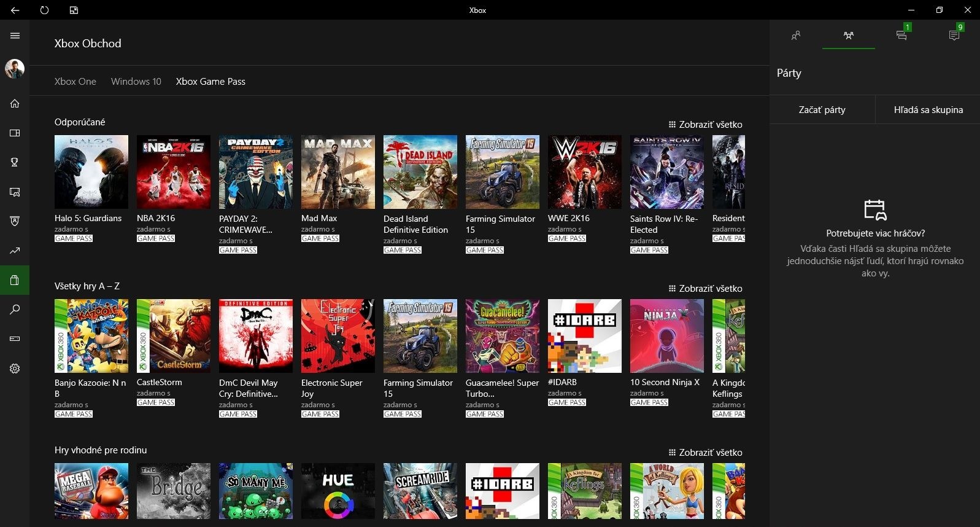The width and height of the screenshot is (980, 527).
Task: Open Saints Row IV Re-Elected cover
Action: [667, 172]
